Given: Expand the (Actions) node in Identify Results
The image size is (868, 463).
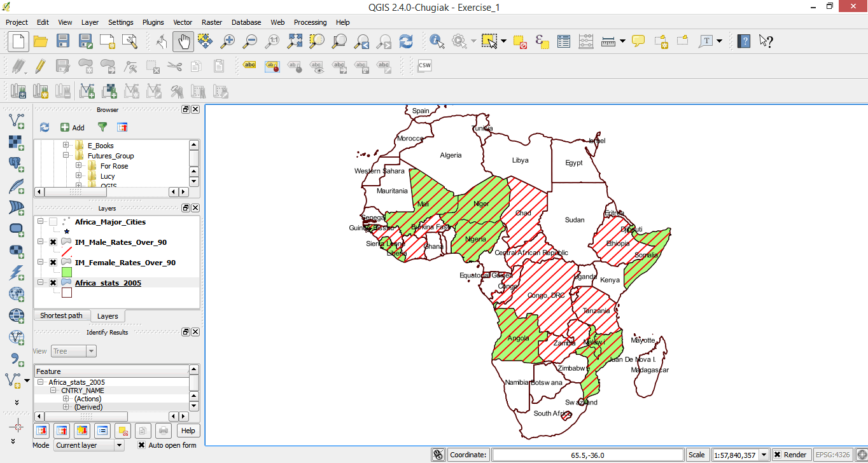Looking at the screenshot, I should coord(66,399).
